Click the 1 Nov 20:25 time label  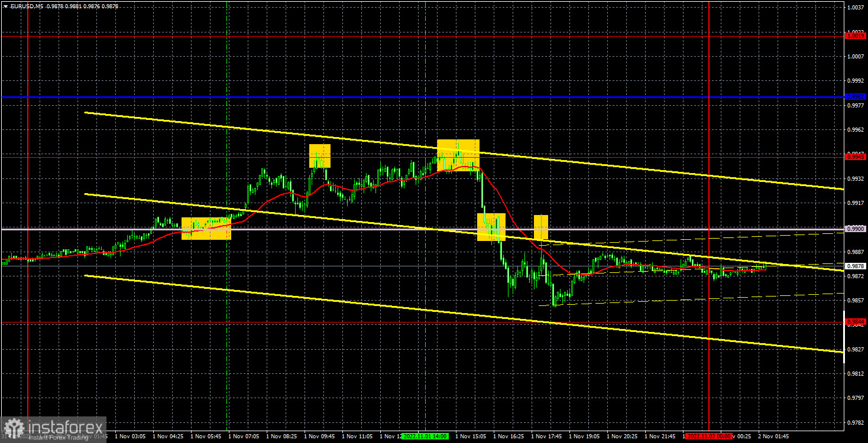(x=622, y=437)
